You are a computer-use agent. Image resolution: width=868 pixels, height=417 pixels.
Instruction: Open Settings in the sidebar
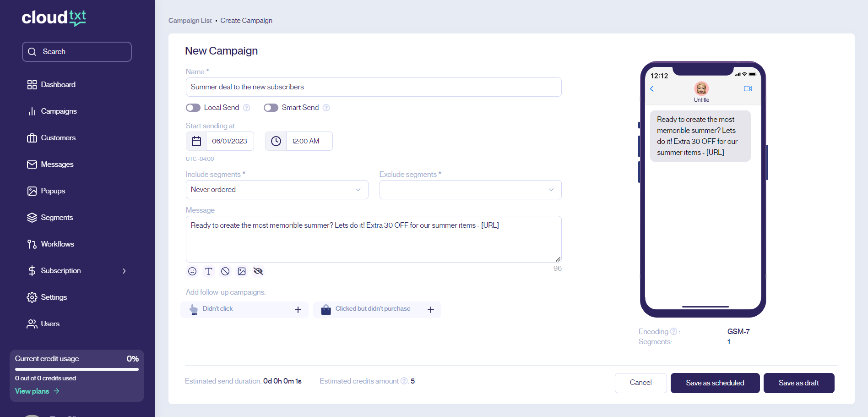point(54,297)
